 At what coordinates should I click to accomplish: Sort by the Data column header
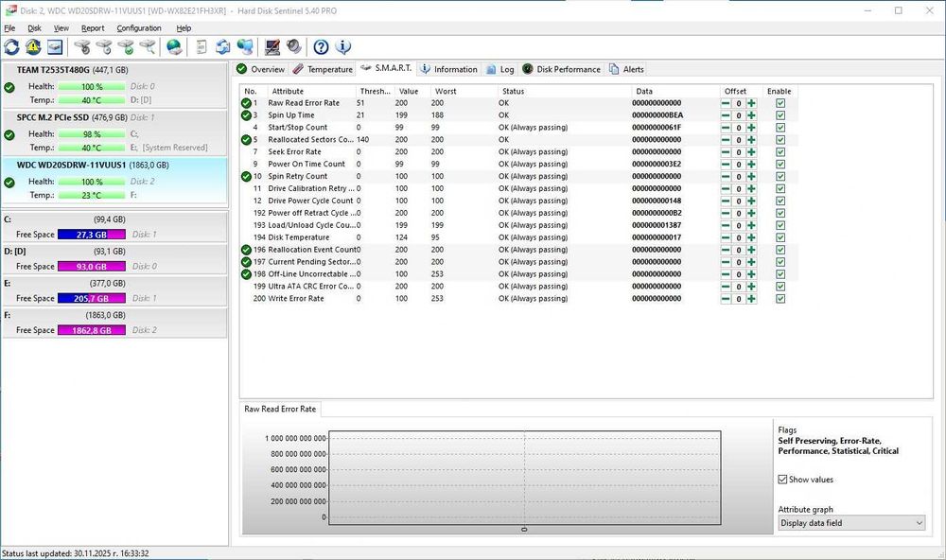(x=675, y=91)
